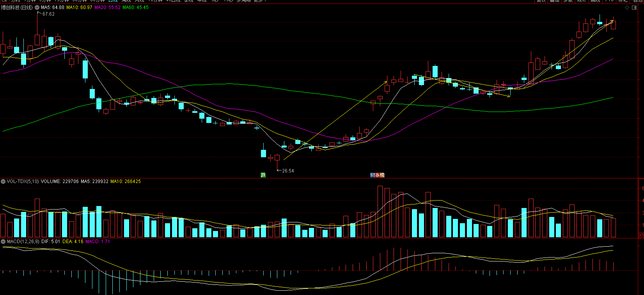Click the MACD: 1.71 value

point(98,242)
